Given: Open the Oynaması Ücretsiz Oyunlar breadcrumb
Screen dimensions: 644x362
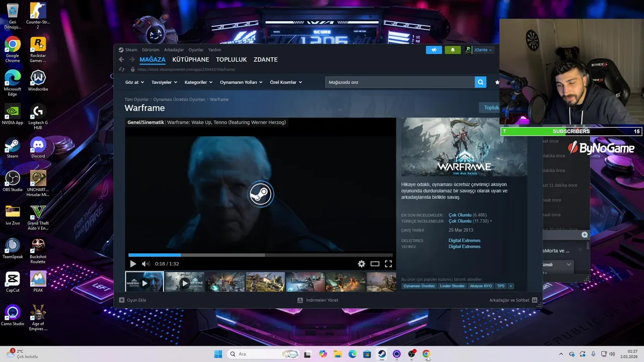Looking at the screenshot, I should (x=179, y=100).
